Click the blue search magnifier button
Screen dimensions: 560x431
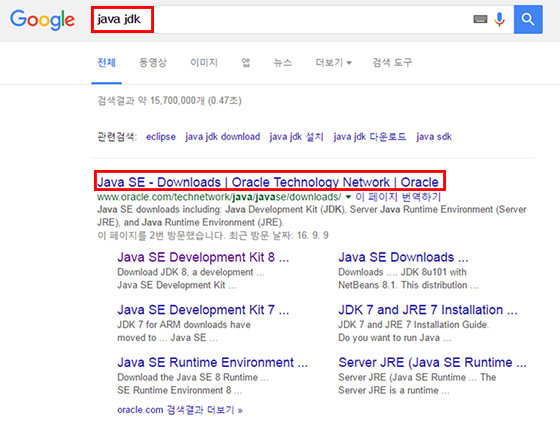tap(528, 19)
